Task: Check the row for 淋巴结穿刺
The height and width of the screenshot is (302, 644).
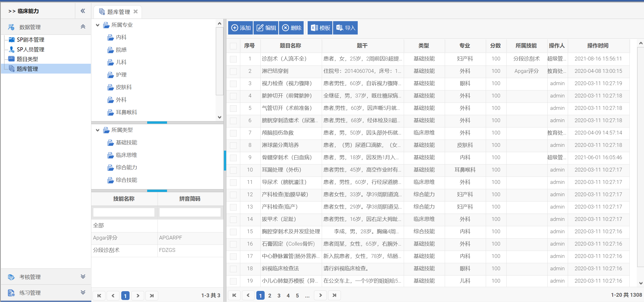Action: click(233, 71)
